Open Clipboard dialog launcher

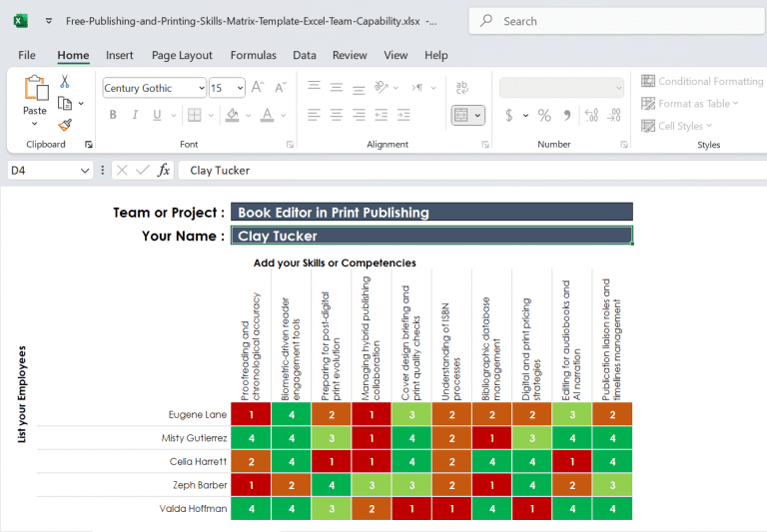pos(89,145)
